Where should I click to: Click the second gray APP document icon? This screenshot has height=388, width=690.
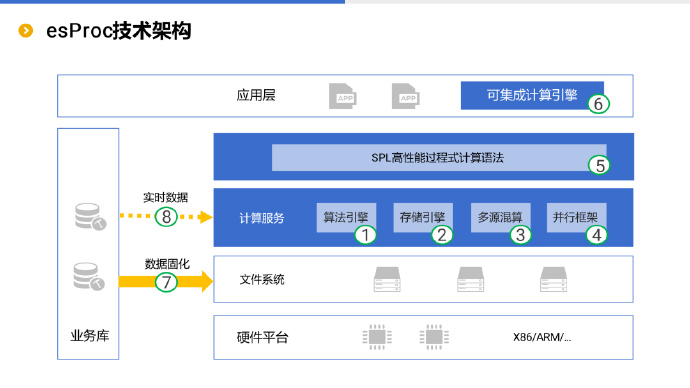pyautogui.click(x=406, y=96)
